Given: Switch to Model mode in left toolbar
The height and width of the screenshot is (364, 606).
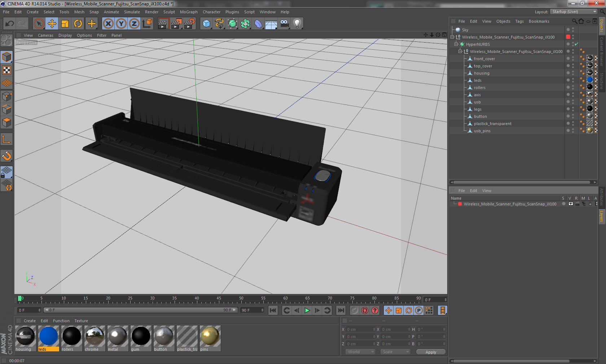Looking at the screenshot, I should [7, 57].
